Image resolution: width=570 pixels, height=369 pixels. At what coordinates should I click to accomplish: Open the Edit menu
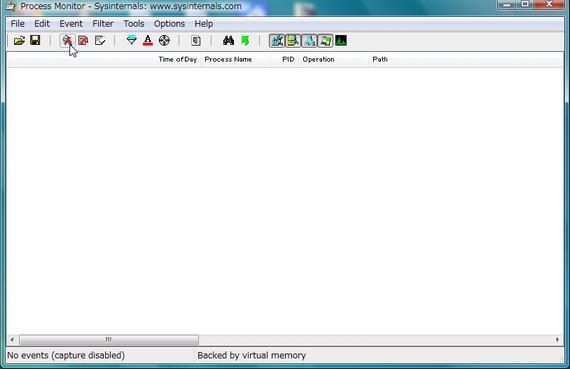coord(42,24)
